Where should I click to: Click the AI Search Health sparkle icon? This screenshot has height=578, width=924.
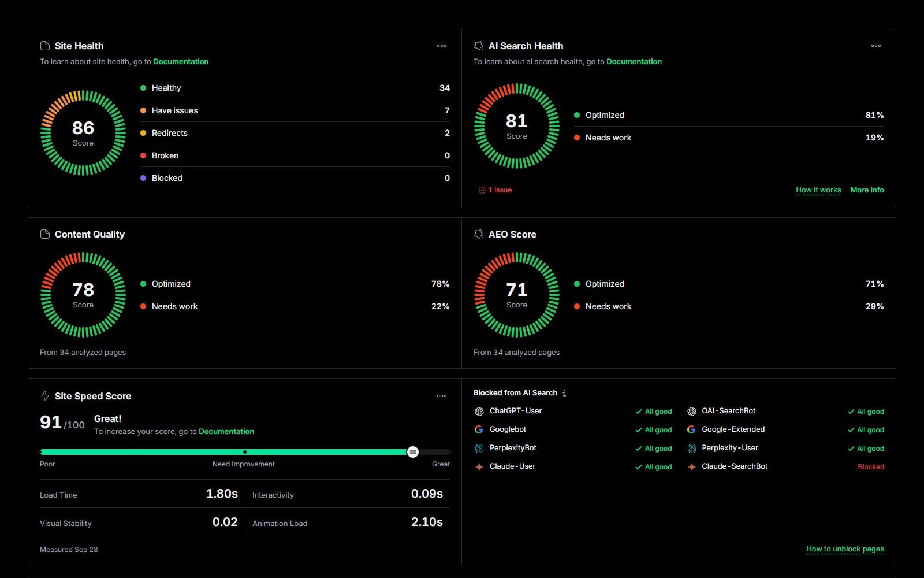[x=479, y=46]
